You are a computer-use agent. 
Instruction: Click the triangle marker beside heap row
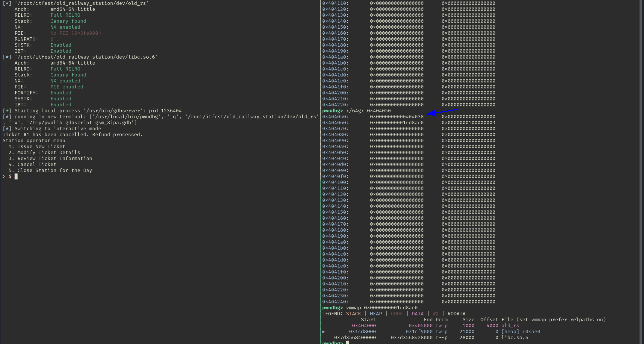pos(323,332)
